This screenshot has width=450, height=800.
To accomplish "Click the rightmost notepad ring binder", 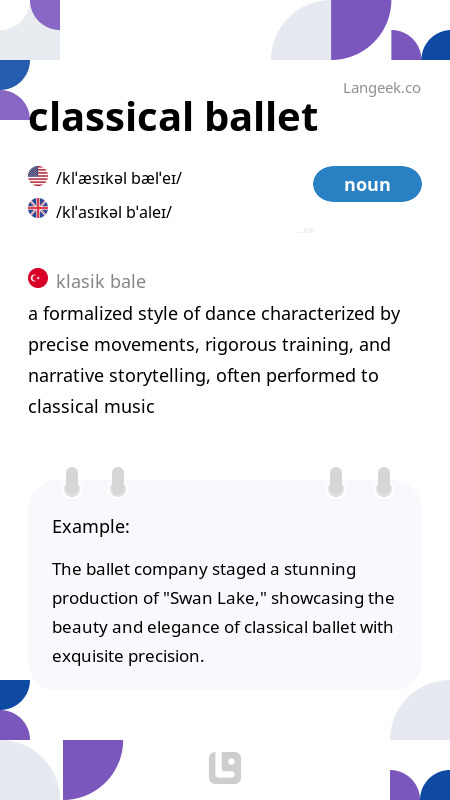I will pos(384,482).
